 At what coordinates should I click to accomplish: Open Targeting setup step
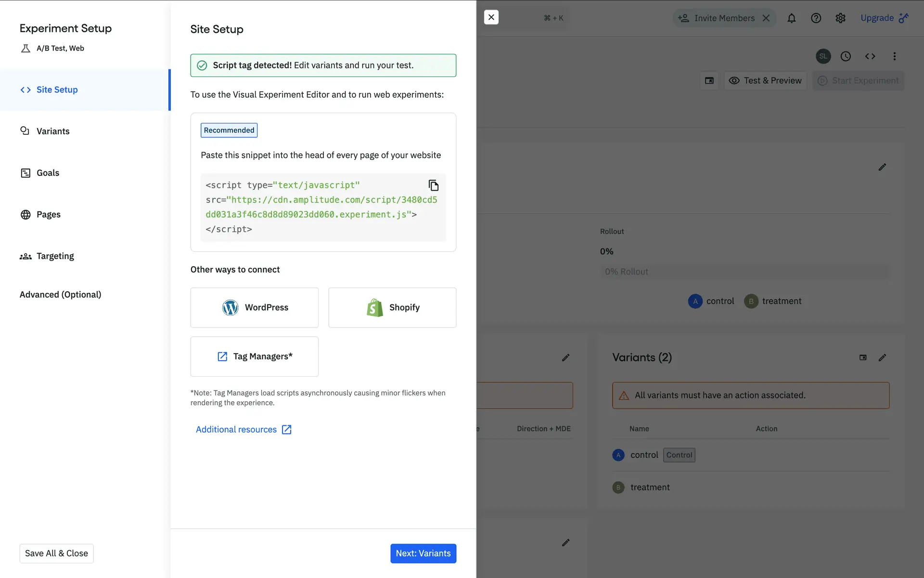click(55, 256)
